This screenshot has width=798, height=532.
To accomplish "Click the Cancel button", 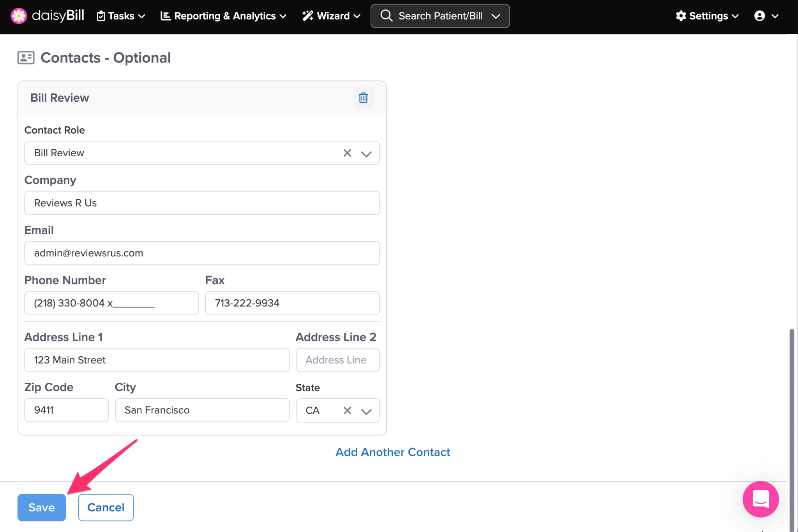I will coord(106,507).
